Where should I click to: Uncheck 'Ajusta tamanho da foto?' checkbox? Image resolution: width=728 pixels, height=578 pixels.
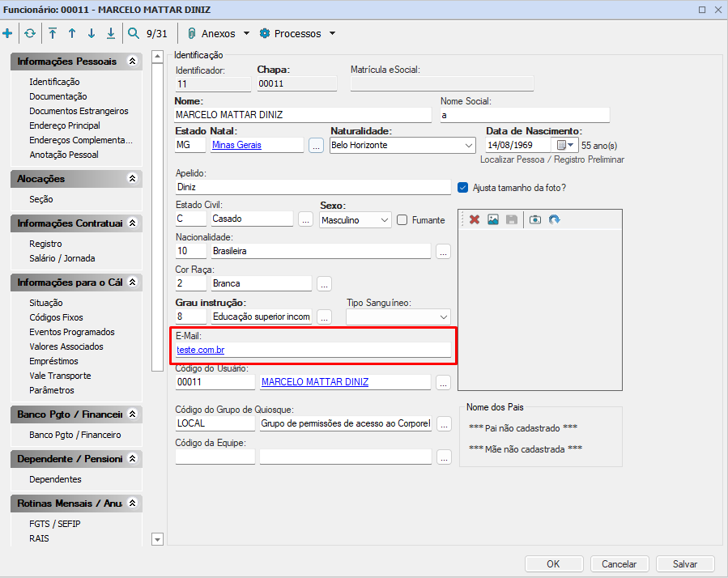(463, 187)
